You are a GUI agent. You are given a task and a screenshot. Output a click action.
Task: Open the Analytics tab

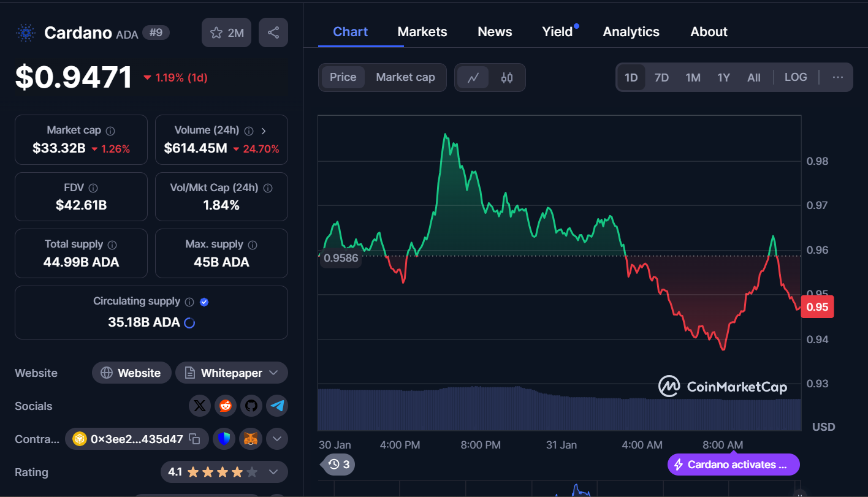631,32
